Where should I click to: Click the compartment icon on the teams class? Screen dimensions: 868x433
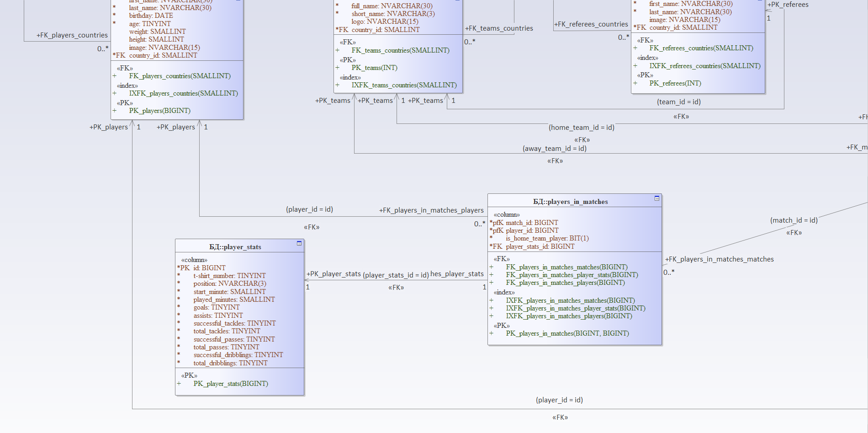pyautogui.click(x=458, y=2)
